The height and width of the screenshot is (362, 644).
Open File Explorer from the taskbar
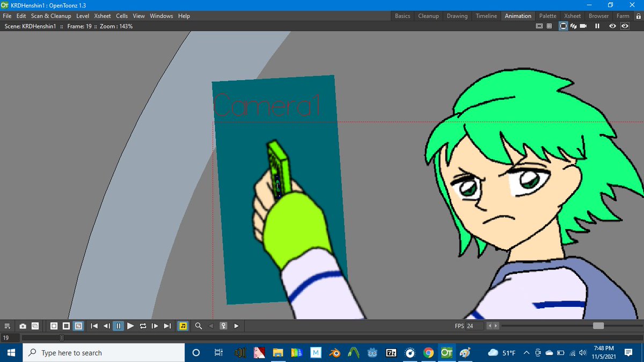coord(277,353)
